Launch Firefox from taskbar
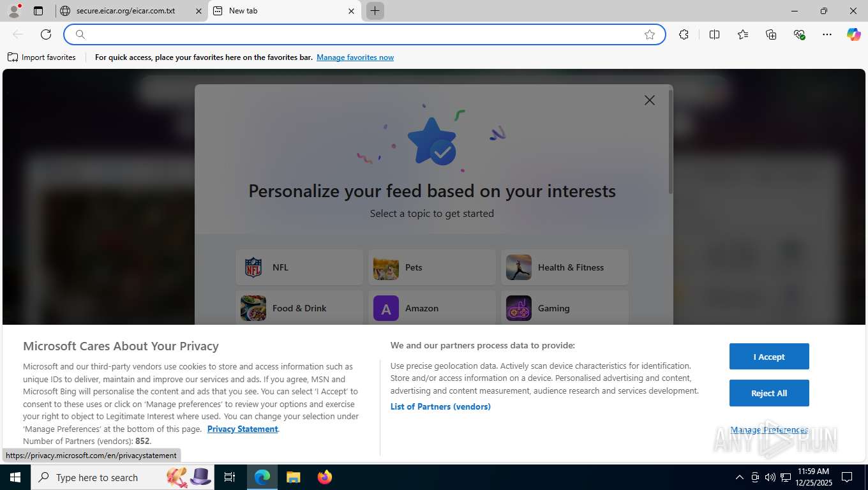 pyautogui.click(x=324, y=477)
